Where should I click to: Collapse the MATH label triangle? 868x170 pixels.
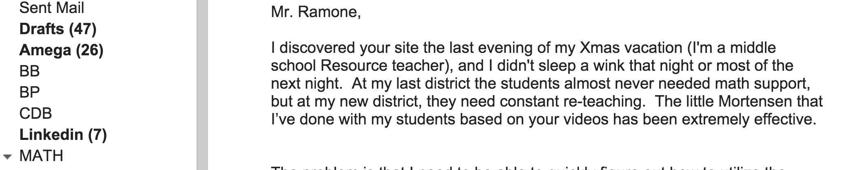[7, 156]
